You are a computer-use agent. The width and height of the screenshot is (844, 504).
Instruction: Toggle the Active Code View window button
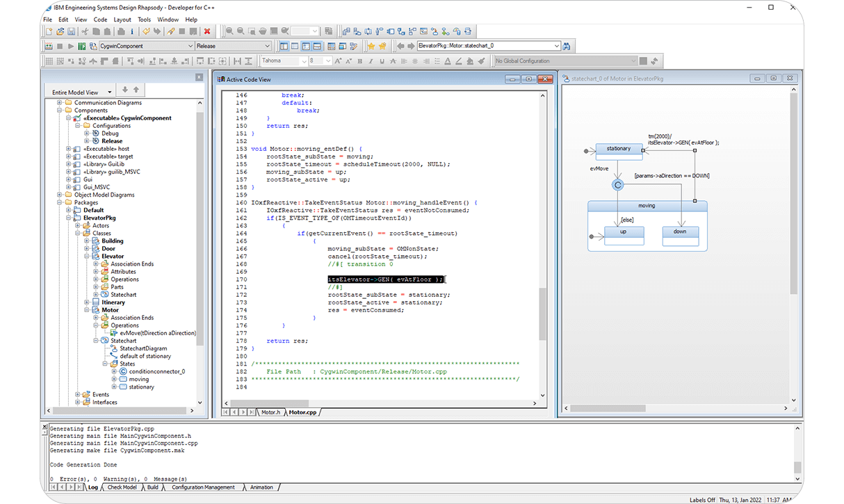point(306,46)
